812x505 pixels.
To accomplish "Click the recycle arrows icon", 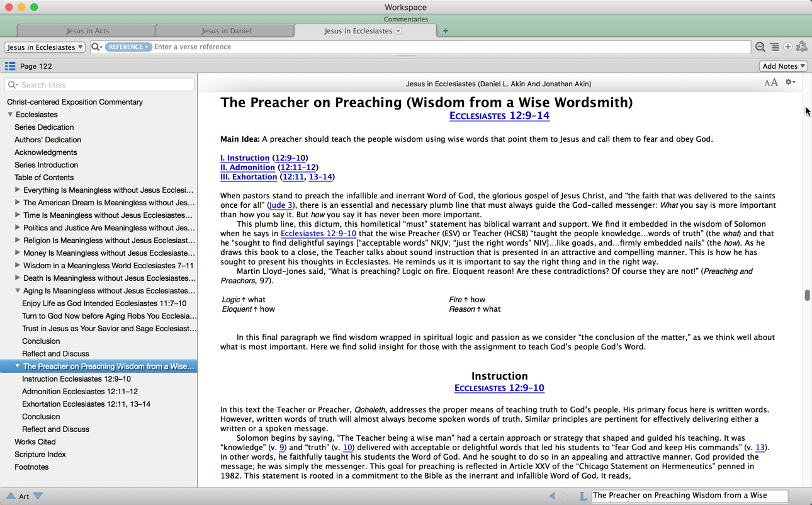I will (801, 47).
